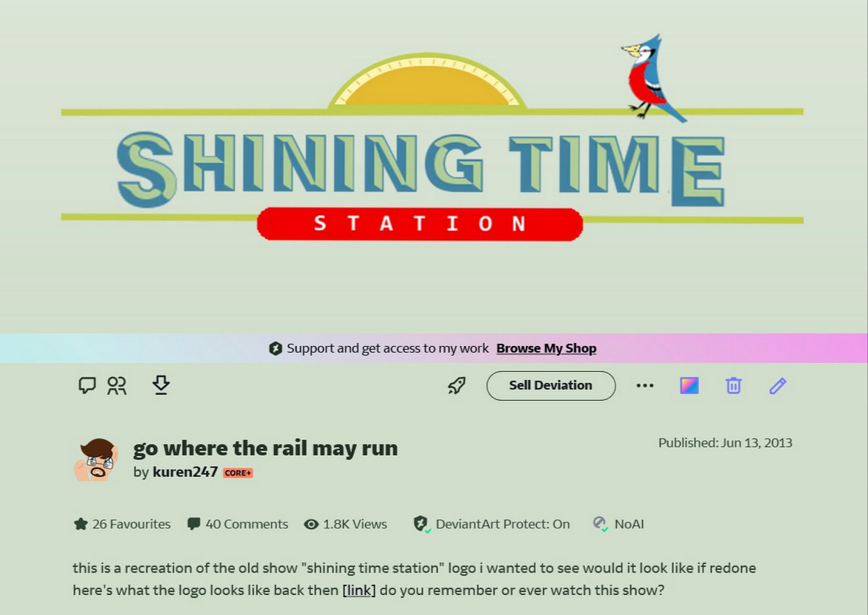The width and height of the screenshot is (868, 615).
Task: Open the three-dot more options menu
Action: click(645, 385)
